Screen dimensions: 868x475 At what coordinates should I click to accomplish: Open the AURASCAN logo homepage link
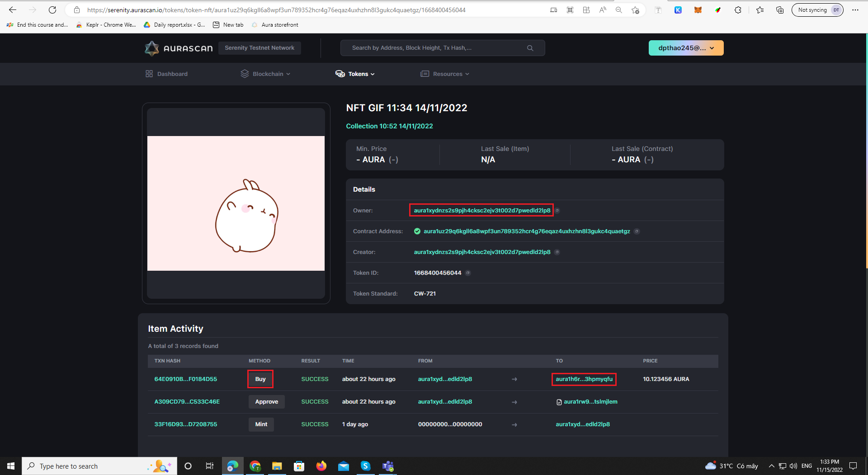click(178, 48)
